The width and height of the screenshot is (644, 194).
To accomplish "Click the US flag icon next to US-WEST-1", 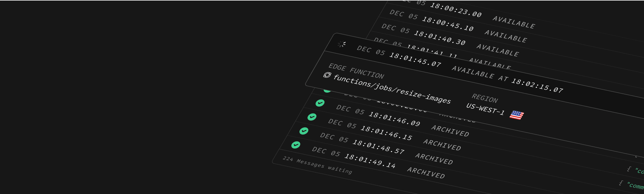I will 517,115.
